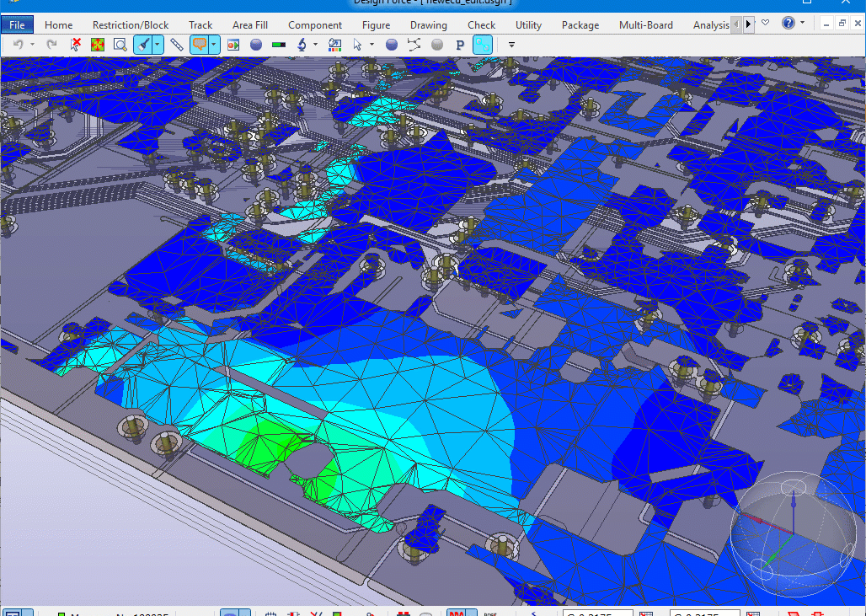The image size is (866, 616).
Task: Click the P letter toolbar icon
Action: point(460,45)
